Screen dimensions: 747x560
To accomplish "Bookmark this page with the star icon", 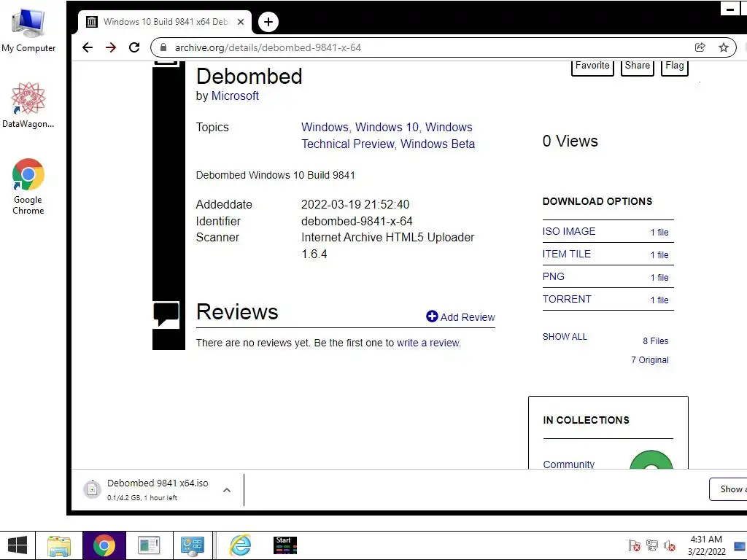I will pos(724,47).
